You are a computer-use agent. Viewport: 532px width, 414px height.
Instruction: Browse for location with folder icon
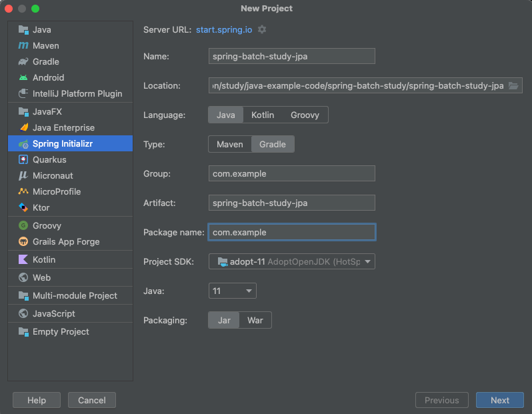click(513, 85)
